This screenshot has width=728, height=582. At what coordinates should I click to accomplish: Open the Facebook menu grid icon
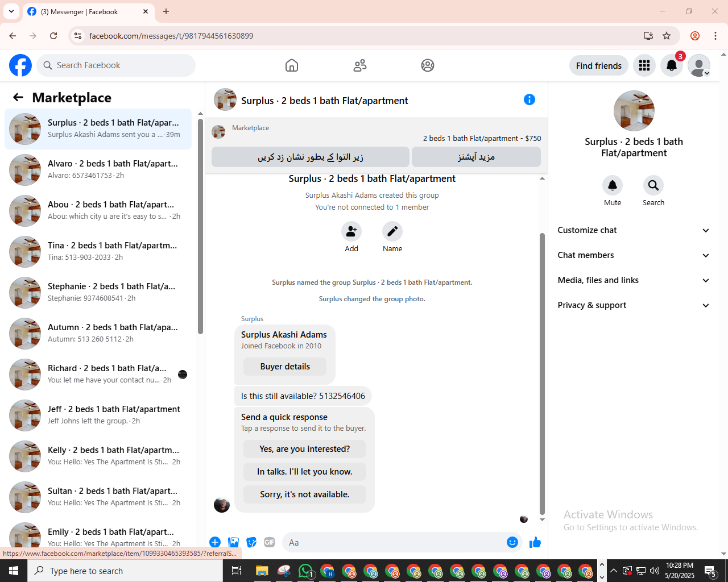click(x=644, y=65)
